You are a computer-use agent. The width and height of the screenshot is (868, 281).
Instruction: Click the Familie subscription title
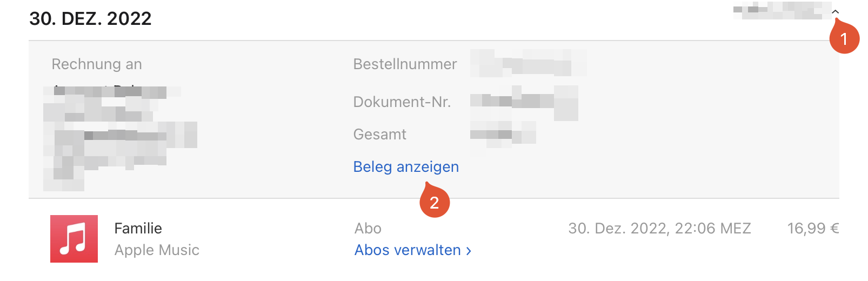coord(138,229)
